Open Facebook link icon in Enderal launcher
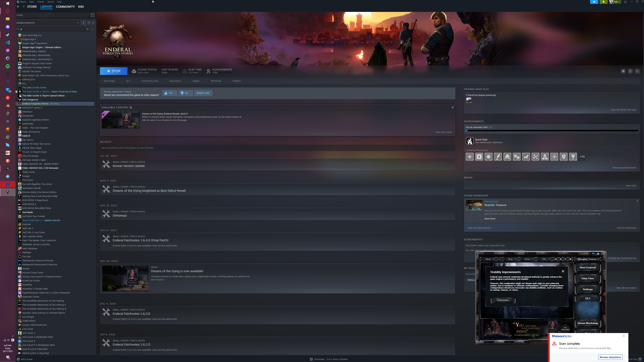 click(x=565, y=259)
